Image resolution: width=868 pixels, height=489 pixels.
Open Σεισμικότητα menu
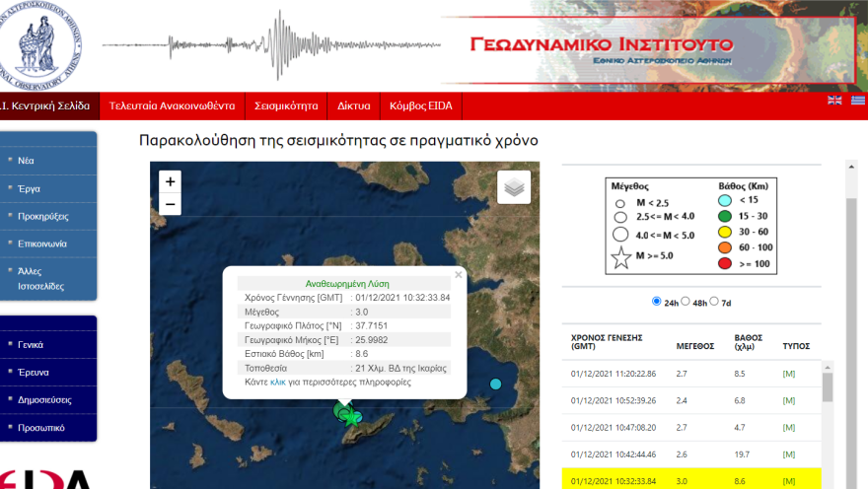click(286, 105)
